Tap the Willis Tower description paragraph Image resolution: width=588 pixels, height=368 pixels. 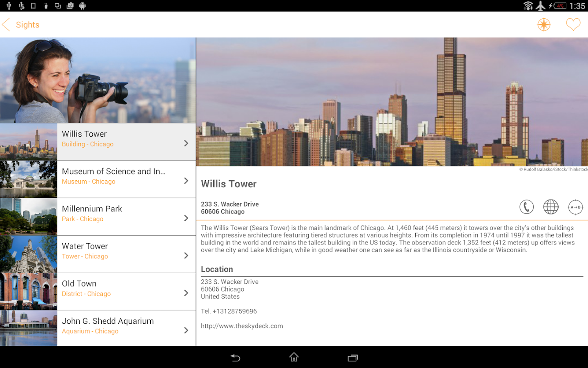(x=388, y=239)
